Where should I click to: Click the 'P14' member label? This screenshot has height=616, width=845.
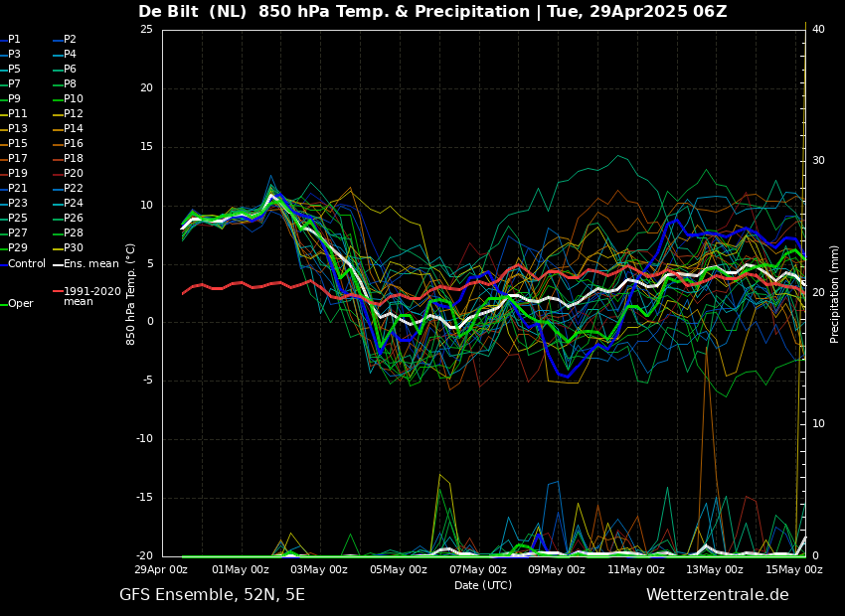(74, 129)
